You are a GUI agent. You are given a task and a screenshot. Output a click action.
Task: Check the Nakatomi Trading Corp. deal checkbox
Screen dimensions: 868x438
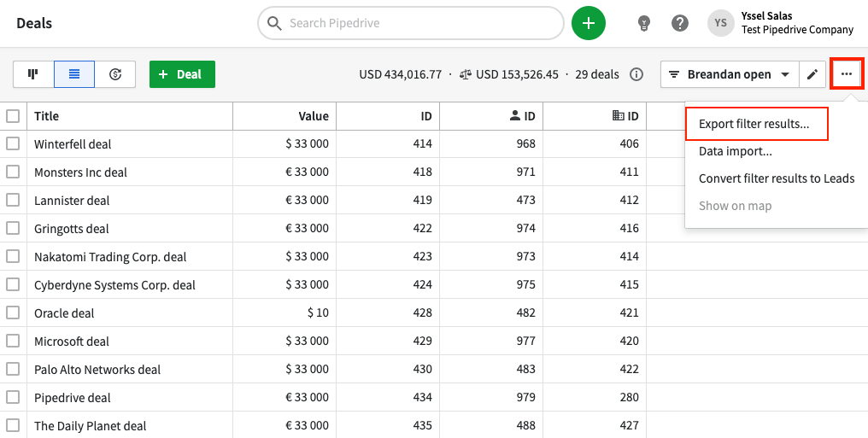(13, 257)
